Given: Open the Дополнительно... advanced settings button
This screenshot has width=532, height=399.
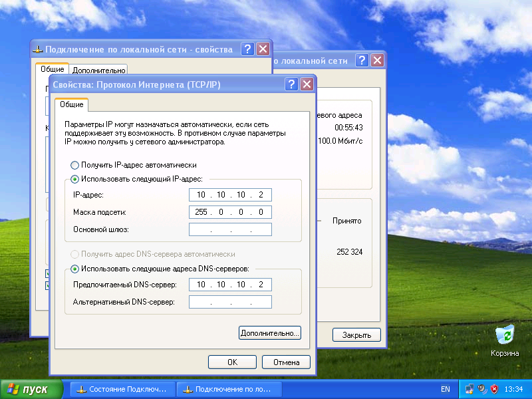Looking at the screenshot, I should (270, 333).
